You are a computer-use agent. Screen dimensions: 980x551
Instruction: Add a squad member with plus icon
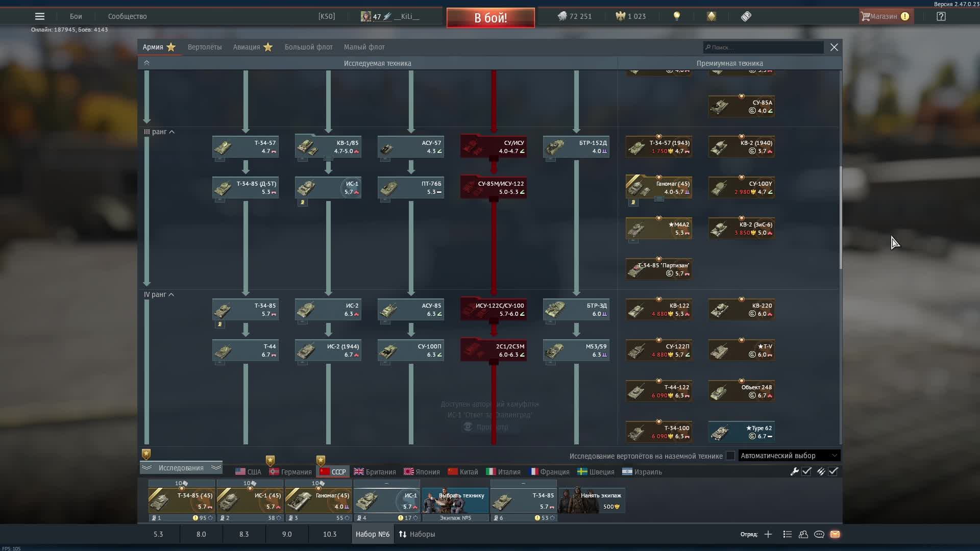point(768,534)
